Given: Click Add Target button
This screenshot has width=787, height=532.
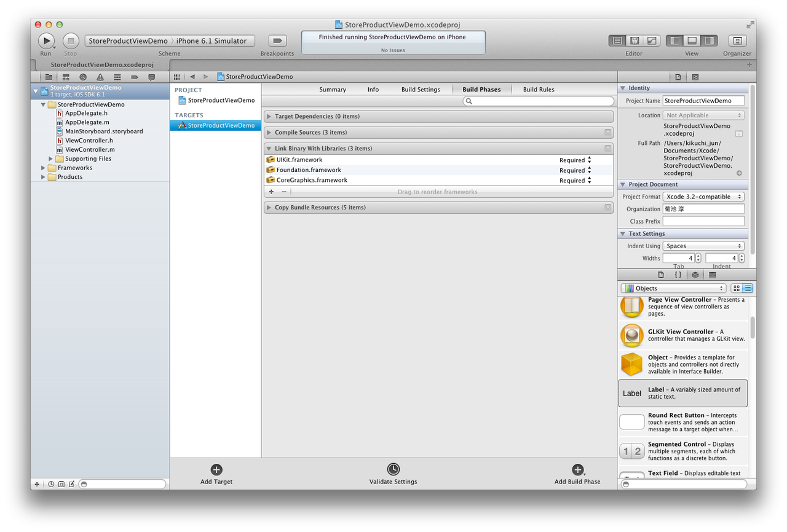Looking at the screenshot, I should (x=216, y=474).
